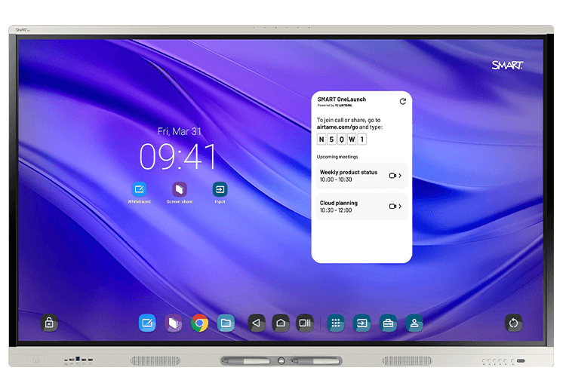Launch Google Chrome from the dock
Viewport: 566px width, 392px height.
(200, 323)
